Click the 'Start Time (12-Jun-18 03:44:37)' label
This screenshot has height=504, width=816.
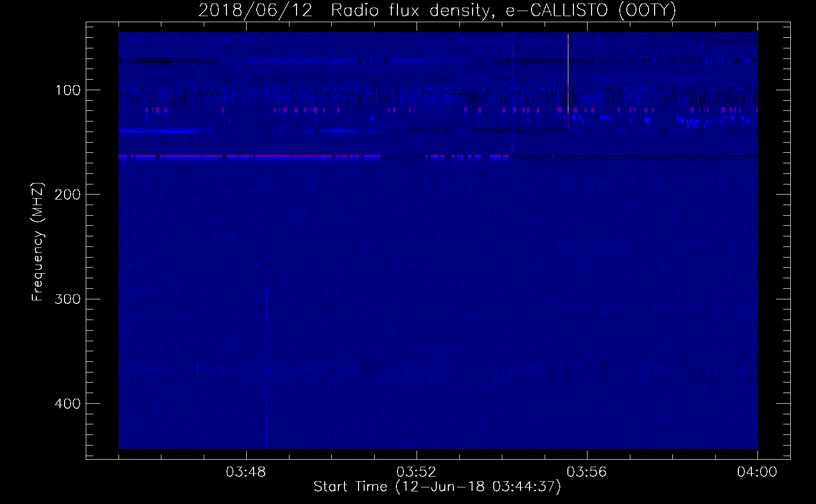click(437, 487)
